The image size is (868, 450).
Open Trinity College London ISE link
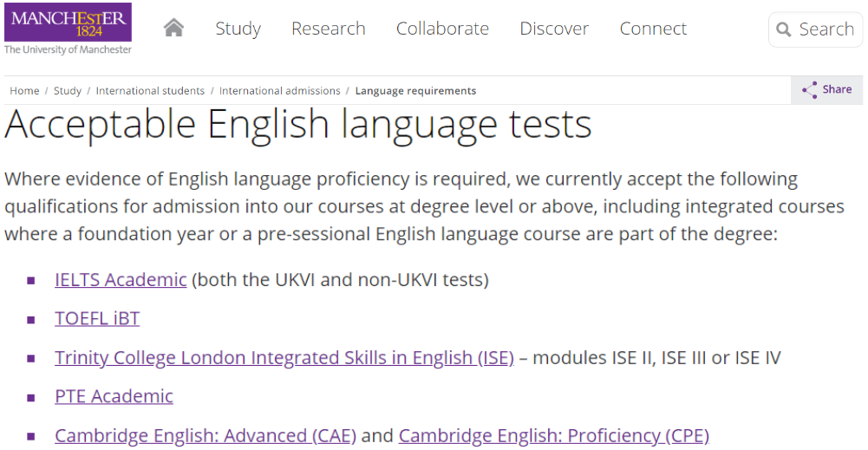(x=284, y=358)
